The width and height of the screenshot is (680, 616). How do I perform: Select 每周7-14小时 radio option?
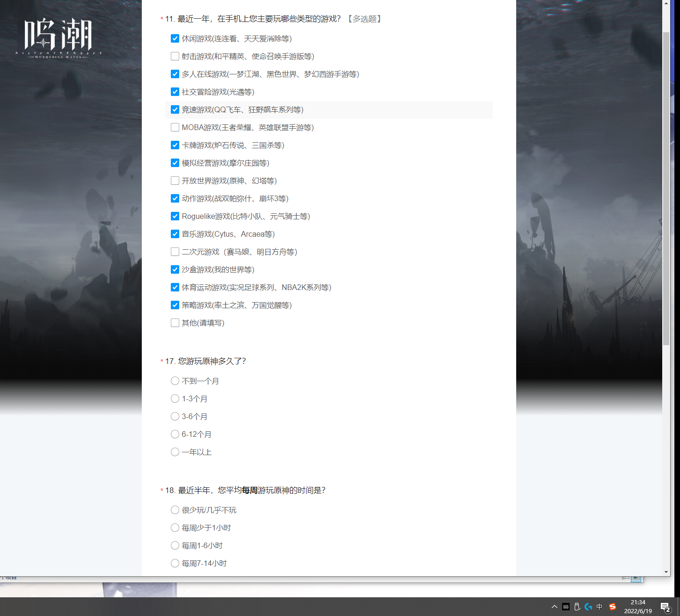(175, 563)
